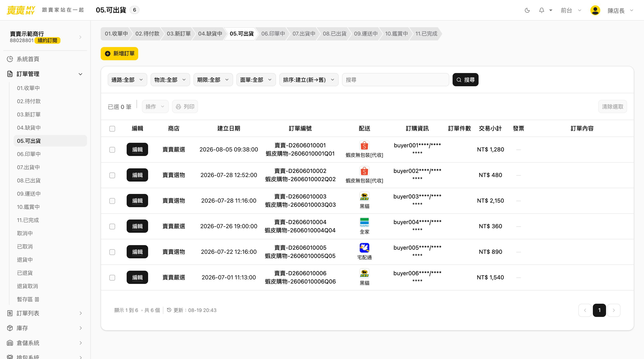Click the 列印 print button
644x359 pixels.
click(185, 106)
